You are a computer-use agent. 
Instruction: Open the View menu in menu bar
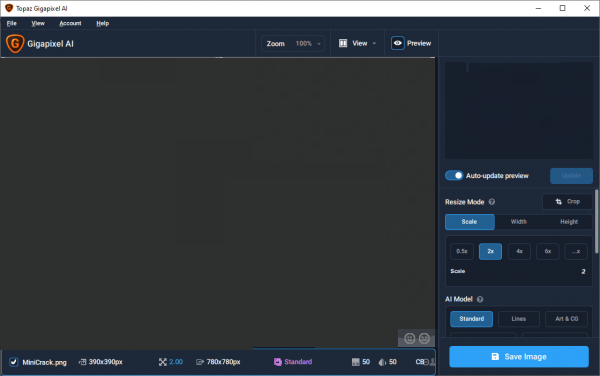tap(38, 23)
